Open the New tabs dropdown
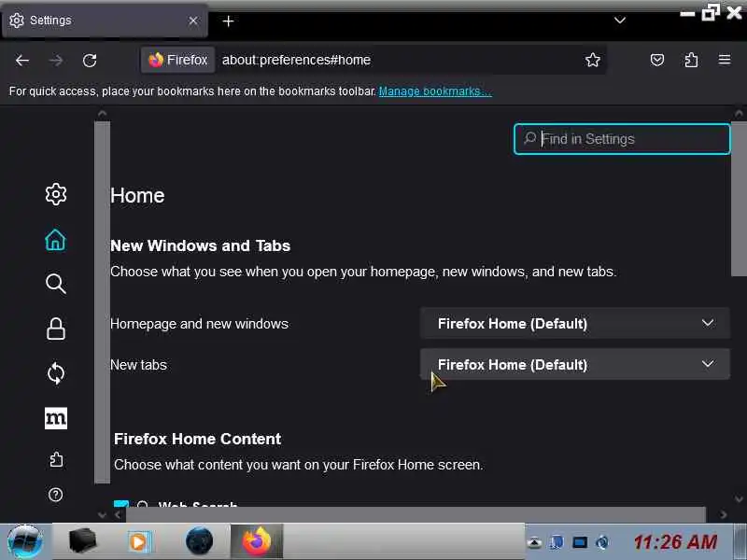This screenshot has height=560, width=747. click(x=574, y=364)
